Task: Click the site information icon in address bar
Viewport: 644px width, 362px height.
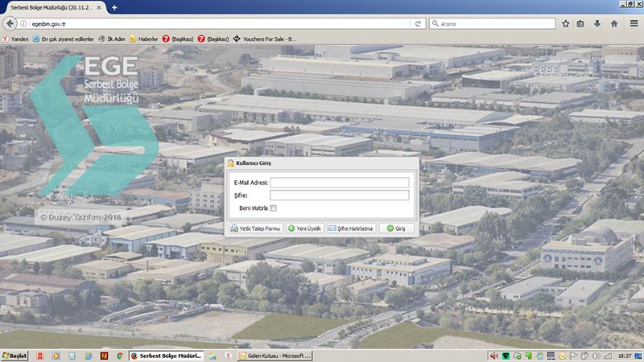Action: pyautogui.click(x=23, y=23)
